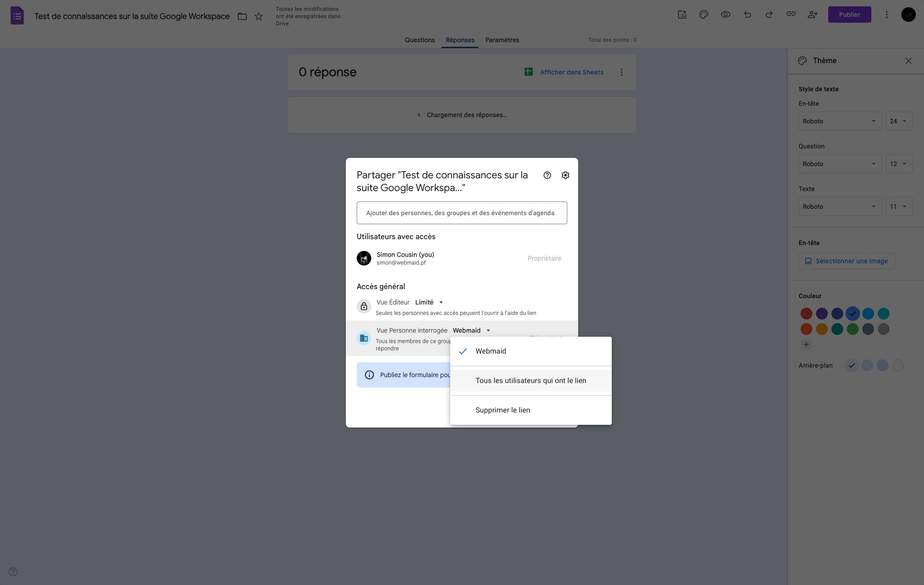Click Simon Cousin's profile picture
924x585 pixels.
point(364,258)
